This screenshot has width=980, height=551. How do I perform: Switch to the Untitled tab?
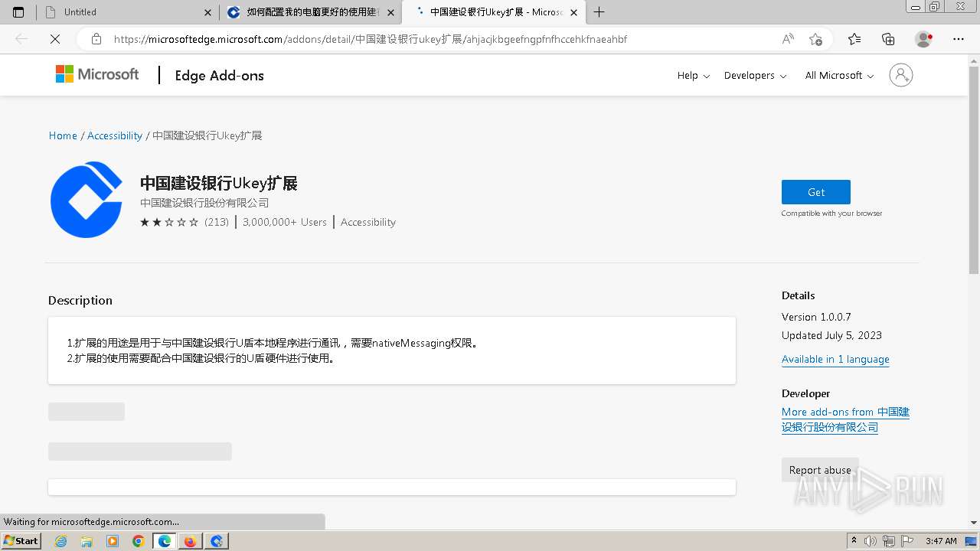coord(126,12)
